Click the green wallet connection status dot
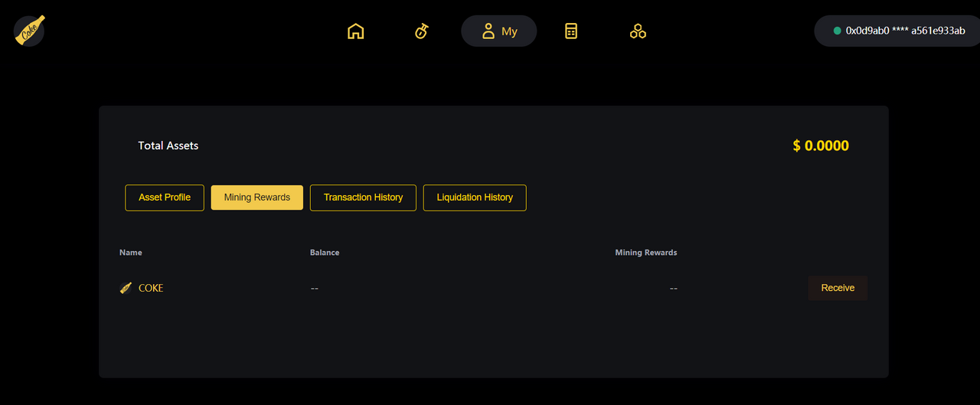The image size is (980, 405). [838, 31]
